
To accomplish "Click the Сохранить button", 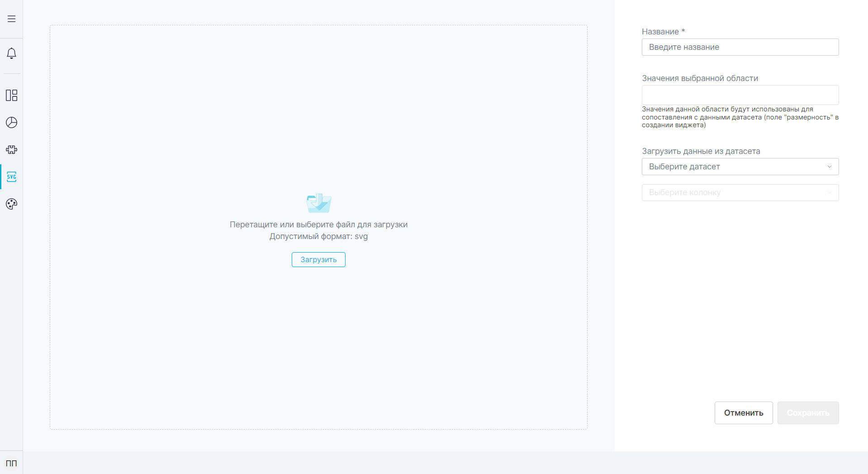I will [808, 413].
